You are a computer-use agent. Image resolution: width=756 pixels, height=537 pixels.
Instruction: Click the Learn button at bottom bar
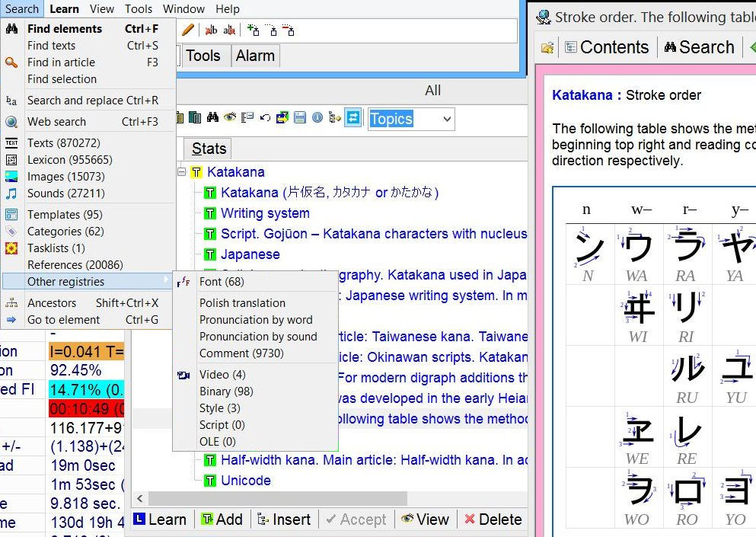coord(161,519)
